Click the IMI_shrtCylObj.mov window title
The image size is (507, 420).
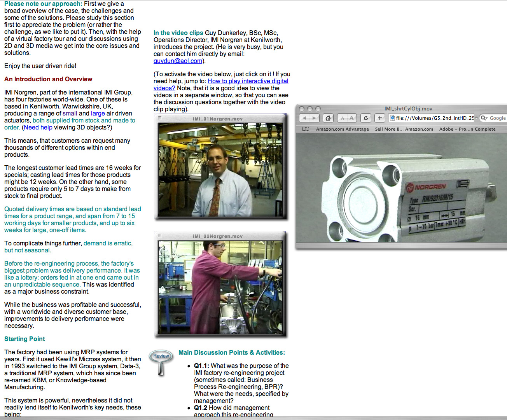point(408,108)
